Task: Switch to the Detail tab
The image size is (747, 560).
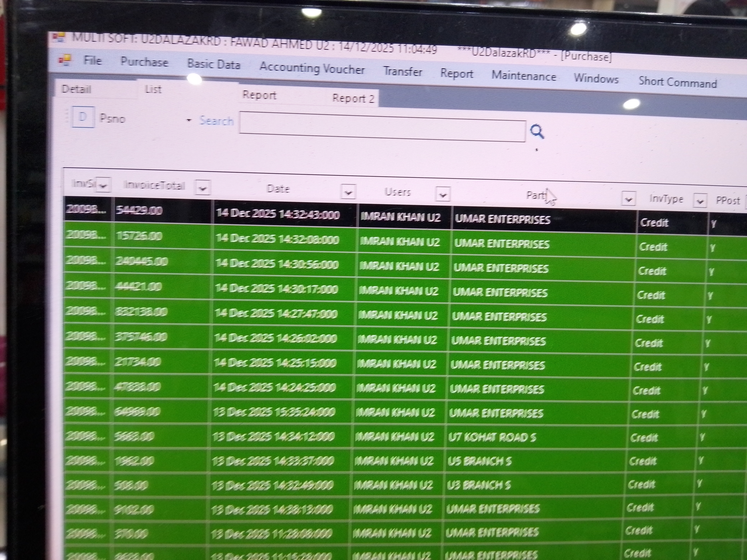Action: click(76, 89)
